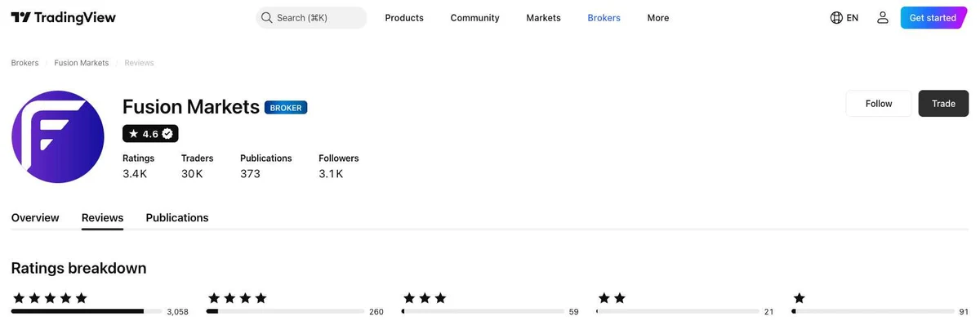Click the magnifier icon in search box
The width and height of the screenshot is (980, 330).
point(266,18)
